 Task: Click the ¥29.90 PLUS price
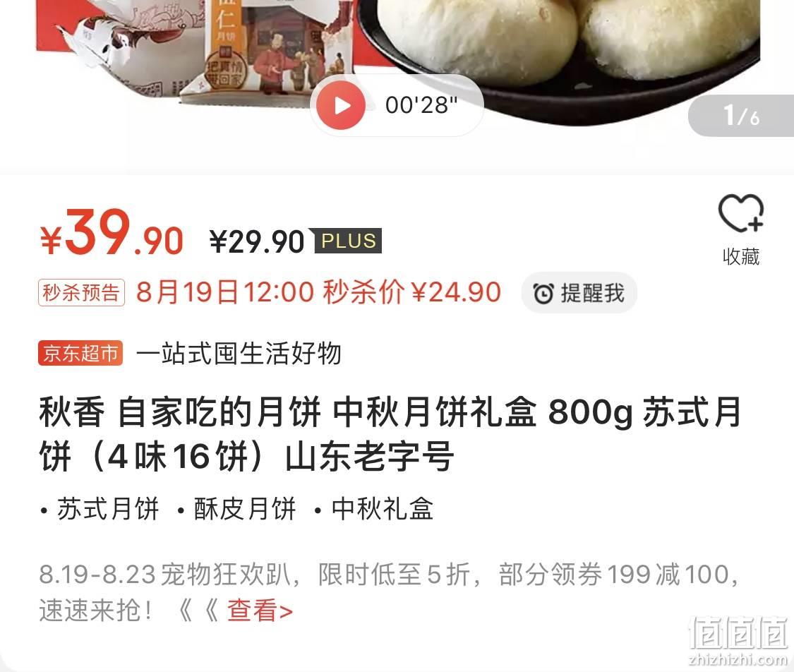coord(257,241)
